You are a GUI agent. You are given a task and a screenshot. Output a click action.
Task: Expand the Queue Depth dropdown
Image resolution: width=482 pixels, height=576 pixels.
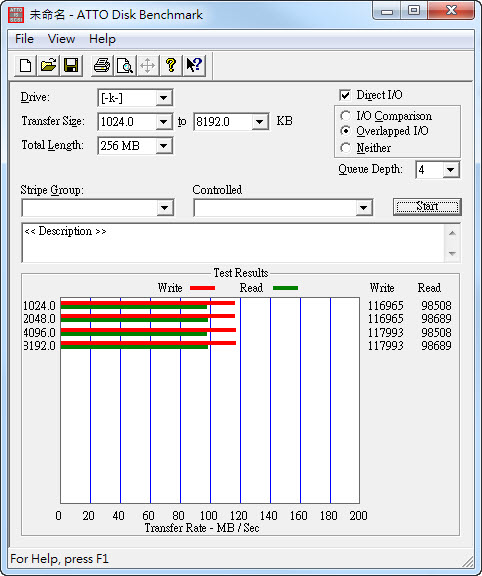click(x=450, y=170)
